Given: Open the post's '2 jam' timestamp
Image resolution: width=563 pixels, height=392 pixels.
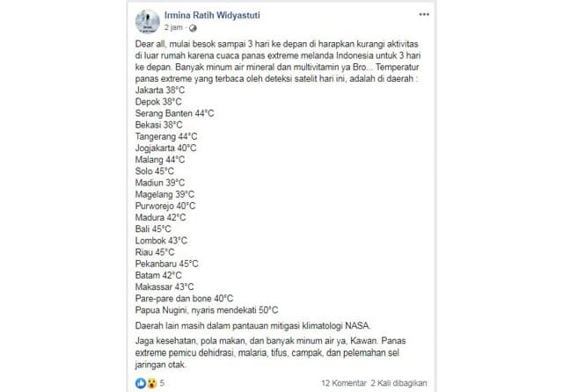Looking at the screenshot, I should 173,27.
